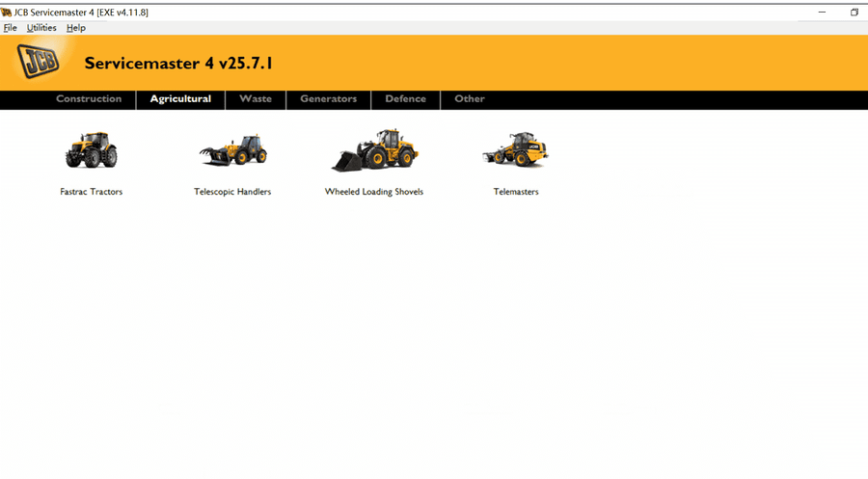Screen dimensions: 868x479
Task: Click the Fastrac Tractors text label
Action: (91, 192)
